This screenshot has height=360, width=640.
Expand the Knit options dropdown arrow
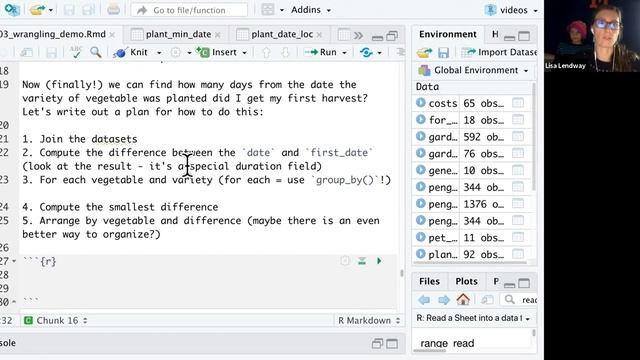(159, 53)
